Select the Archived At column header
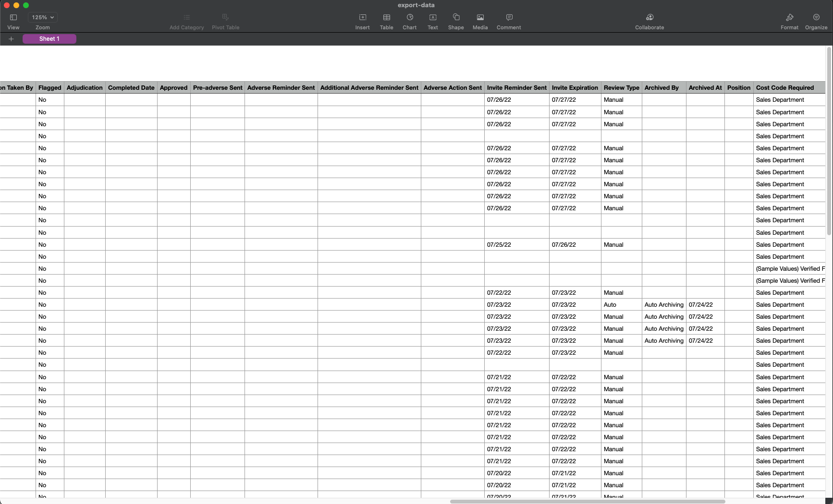 pyautogui.click(x=705, y=87)
